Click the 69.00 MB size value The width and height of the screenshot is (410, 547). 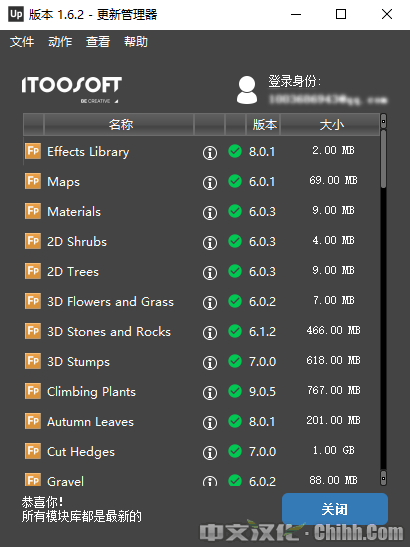334,180
